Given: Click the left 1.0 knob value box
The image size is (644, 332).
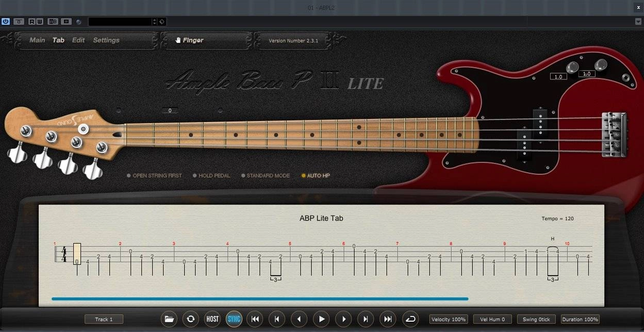Looking at the screenshot, I should point(558,77).
